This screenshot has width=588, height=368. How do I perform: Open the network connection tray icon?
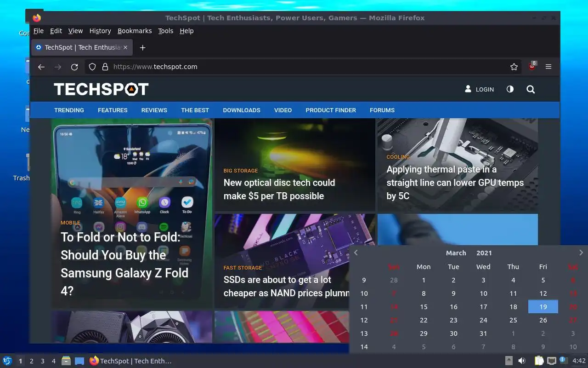coord(552,361)
